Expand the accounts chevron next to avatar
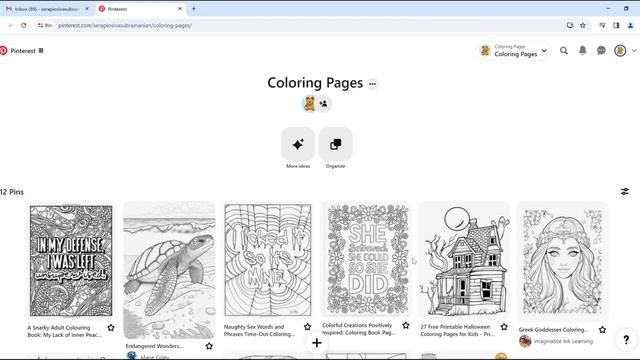The image size is (640, 360). [x=634, y=51]
